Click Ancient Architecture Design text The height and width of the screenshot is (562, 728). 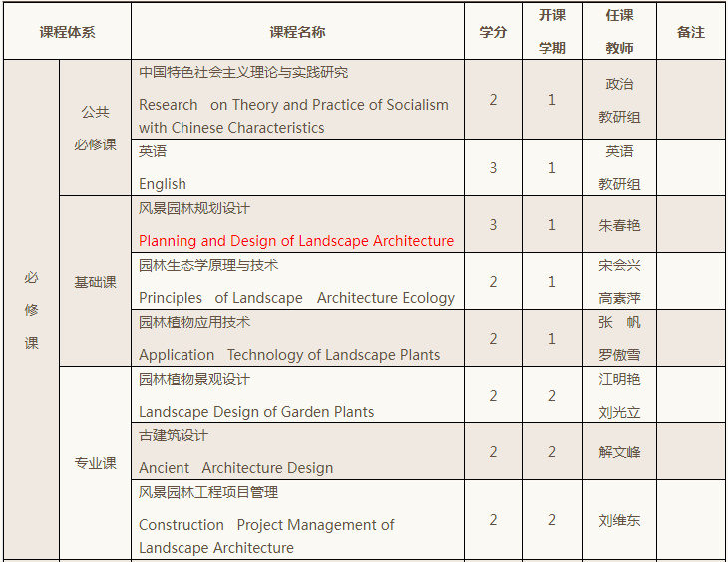point(236,467)
